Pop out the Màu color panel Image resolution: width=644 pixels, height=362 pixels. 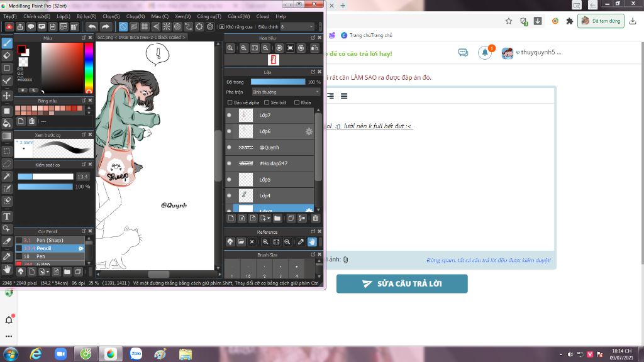click(x=84, y=38)
